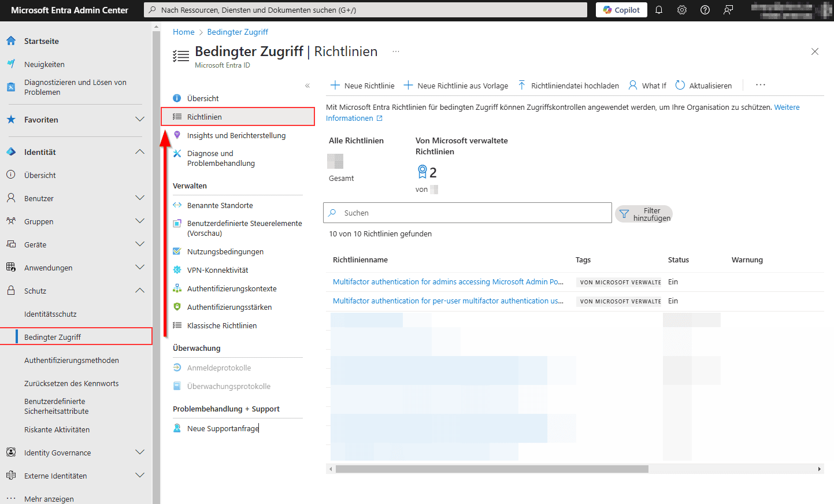Collapse the inner navigation pane chevrons
The image size is (834, 504).
307,86
